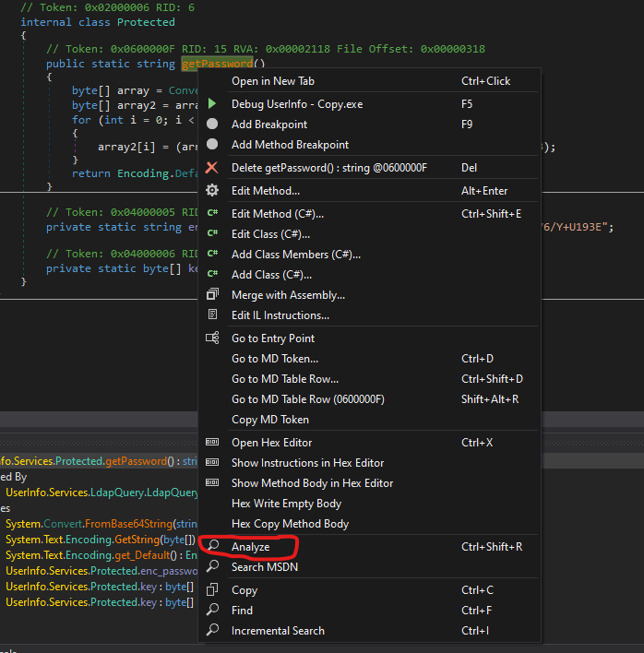Click the Protected class name in code

point(146,21)
